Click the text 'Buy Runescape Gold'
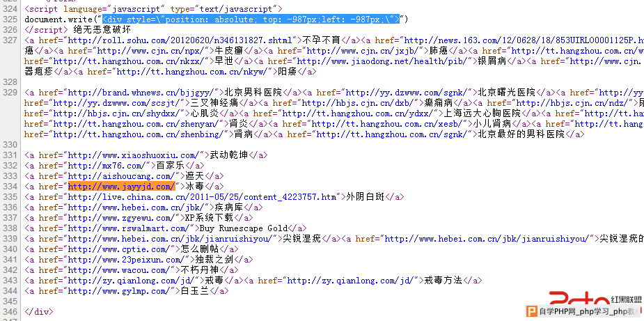Screen dimensions: 644x321 click(x=243, y=228)
